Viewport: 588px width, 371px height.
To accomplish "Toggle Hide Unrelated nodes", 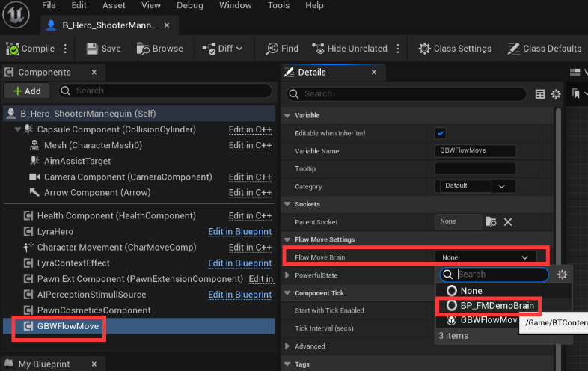I will pos(349,49).
